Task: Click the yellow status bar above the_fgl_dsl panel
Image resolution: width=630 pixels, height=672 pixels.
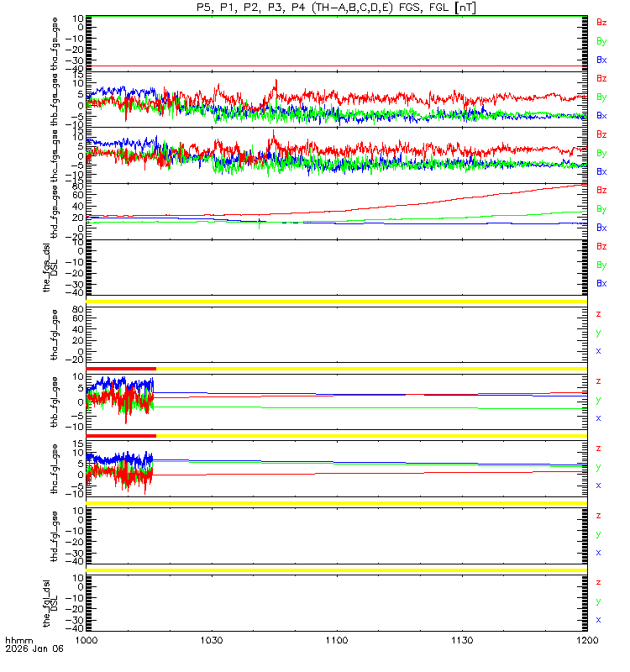Action: click(x=337, y=570)
